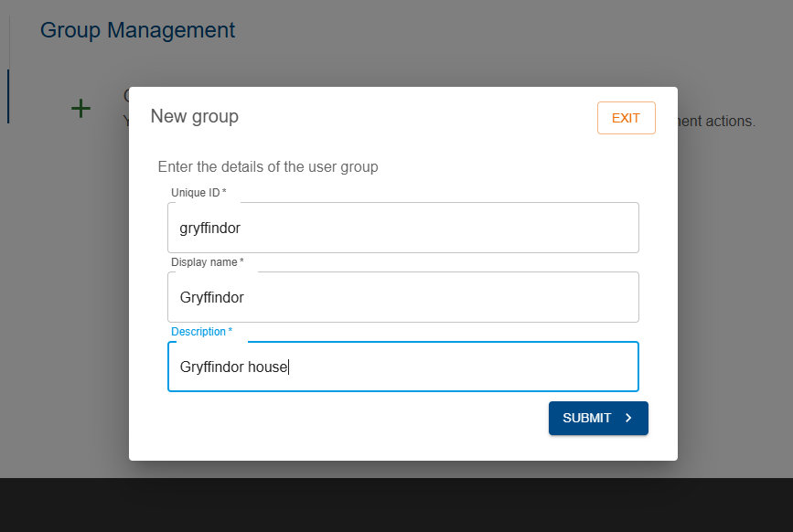Screen dimensions: 793x532
Task: Click the Display name field label
Action: tap(208, 262)
